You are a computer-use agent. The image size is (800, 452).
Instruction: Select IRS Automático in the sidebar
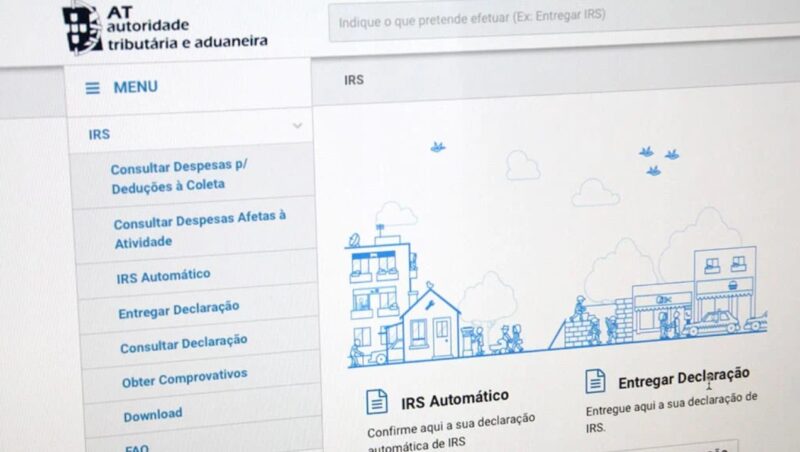163,277
